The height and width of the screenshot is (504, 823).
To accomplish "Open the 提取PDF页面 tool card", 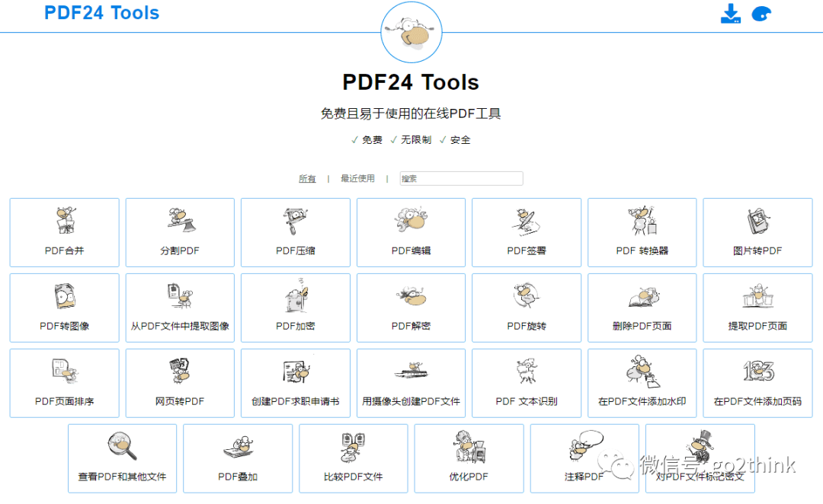I will [757, 308].
